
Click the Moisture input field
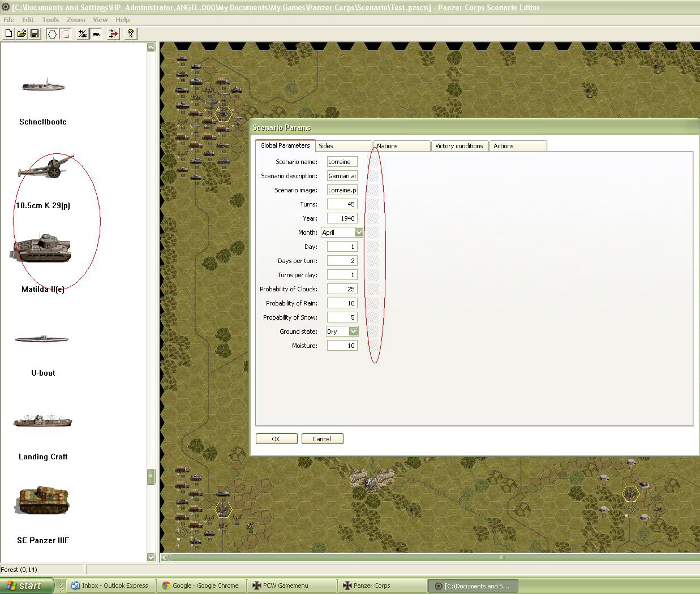(342, 346)
